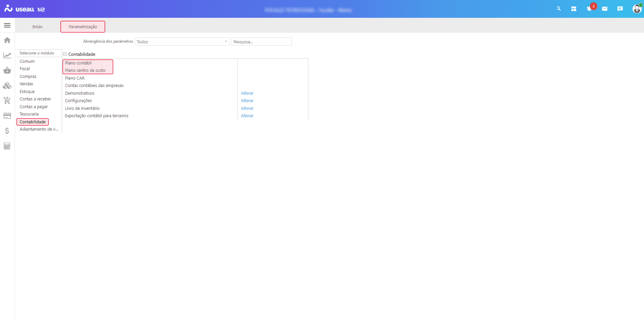Viewport: 644px width, 319px height.
Task: Click the user profile avatar
Action: pyautogui.click(x=637, y=9)
